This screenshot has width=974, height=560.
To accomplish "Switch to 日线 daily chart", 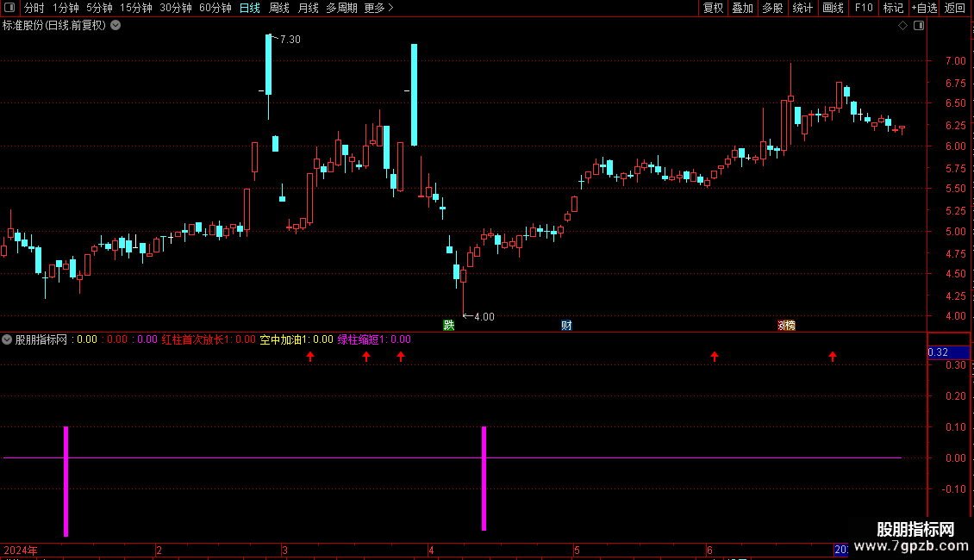I will pos(250,8).
